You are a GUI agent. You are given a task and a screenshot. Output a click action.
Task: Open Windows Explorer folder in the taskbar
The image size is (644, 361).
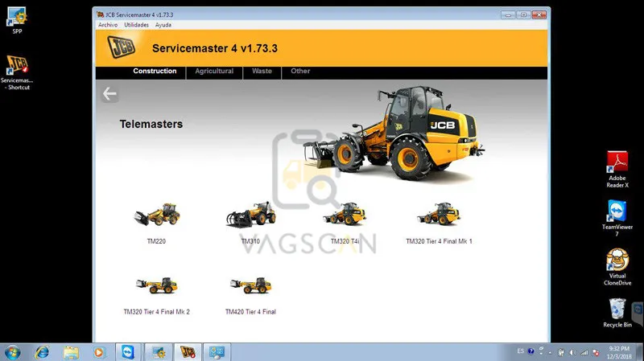pos(71,352)
